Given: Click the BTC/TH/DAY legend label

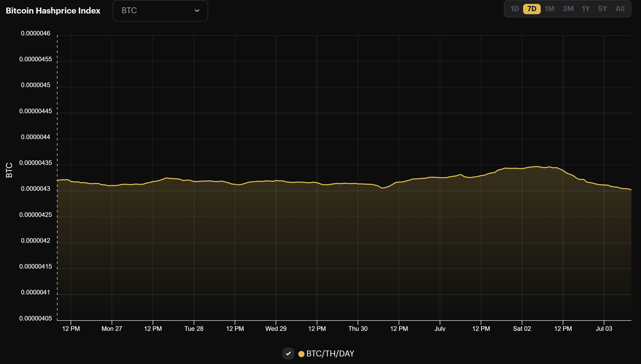Looking at the screenshot, I should [x=330, y=354].
